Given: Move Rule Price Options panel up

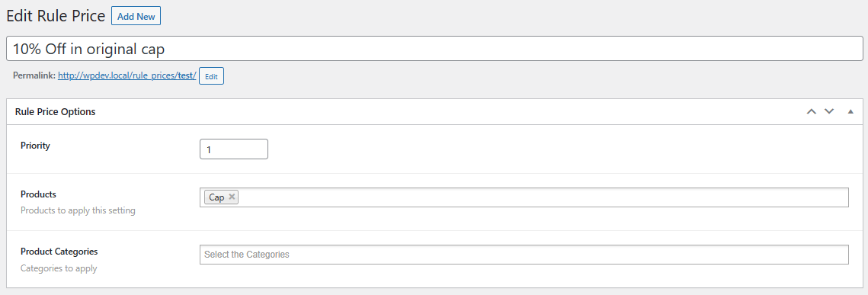Looking at the screenshot, I should (811, 112).
